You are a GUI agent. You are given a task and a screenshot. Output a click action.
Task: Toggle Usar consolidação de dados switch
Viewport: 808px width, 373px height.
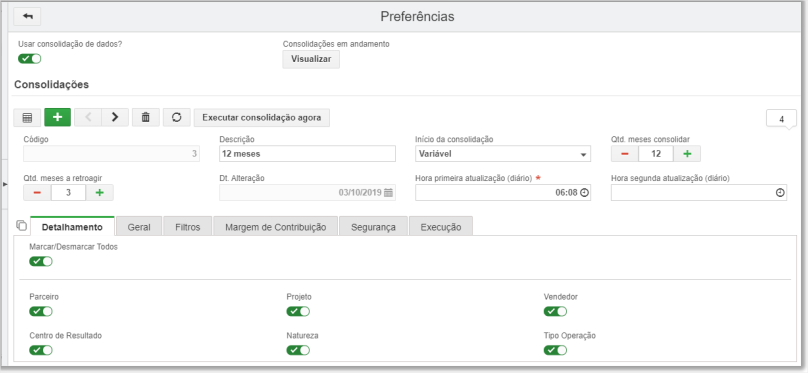click(29, 59)
